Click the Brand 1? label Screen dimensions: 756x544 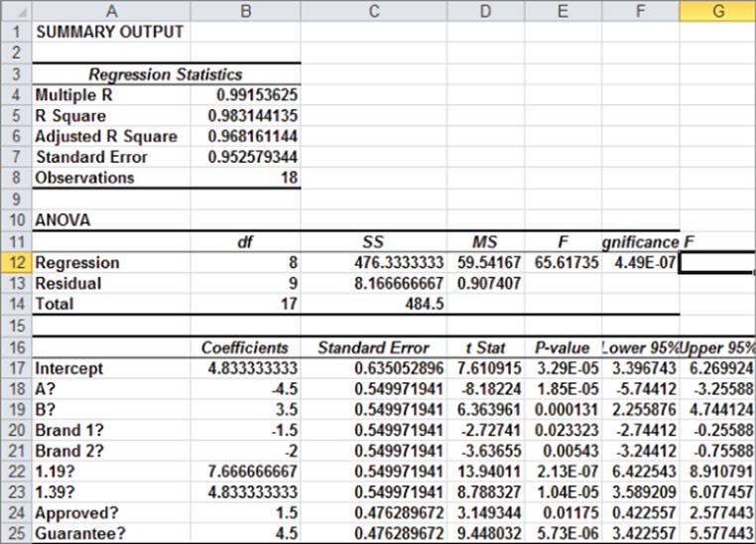click(69, 430)
